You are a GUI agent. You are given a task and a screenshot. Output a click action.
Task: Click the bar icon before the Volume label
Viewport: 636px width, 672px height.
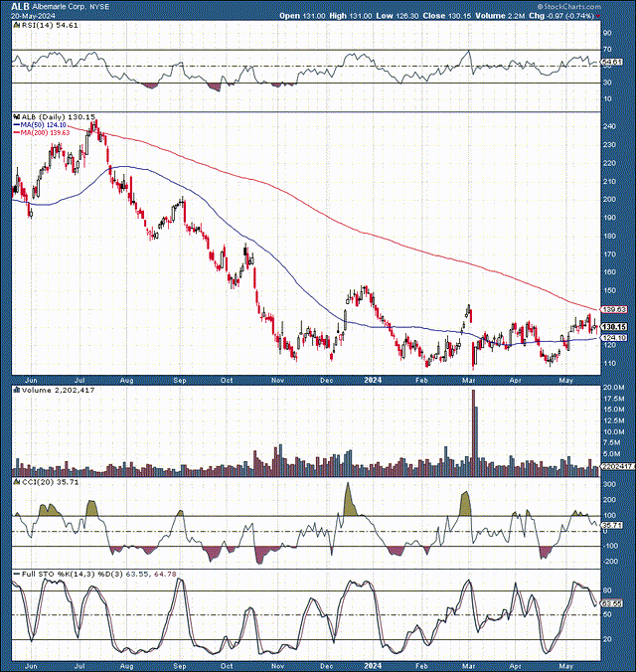pos(17,390)
